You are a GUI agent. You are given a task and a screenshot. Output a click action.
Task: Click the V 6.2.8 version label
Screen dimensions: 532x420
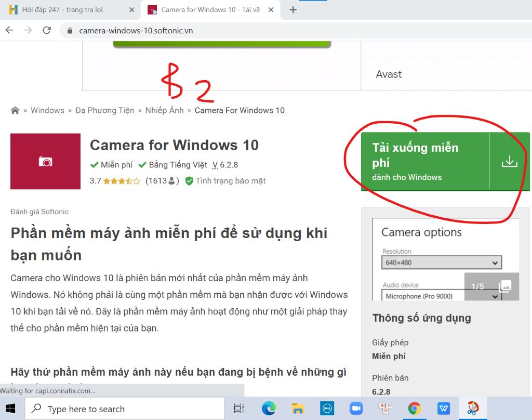[225, 165]
